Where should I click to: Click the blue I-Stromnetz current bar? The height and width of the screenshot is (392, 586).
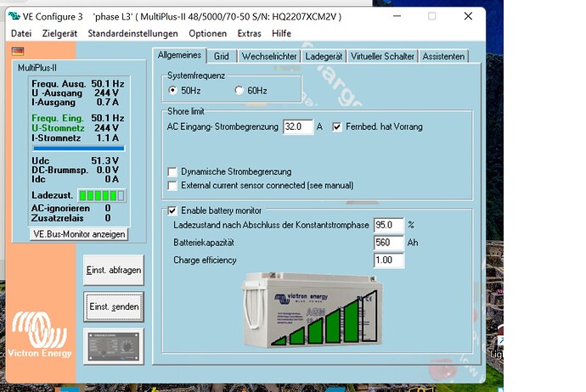tap(78, 148)
